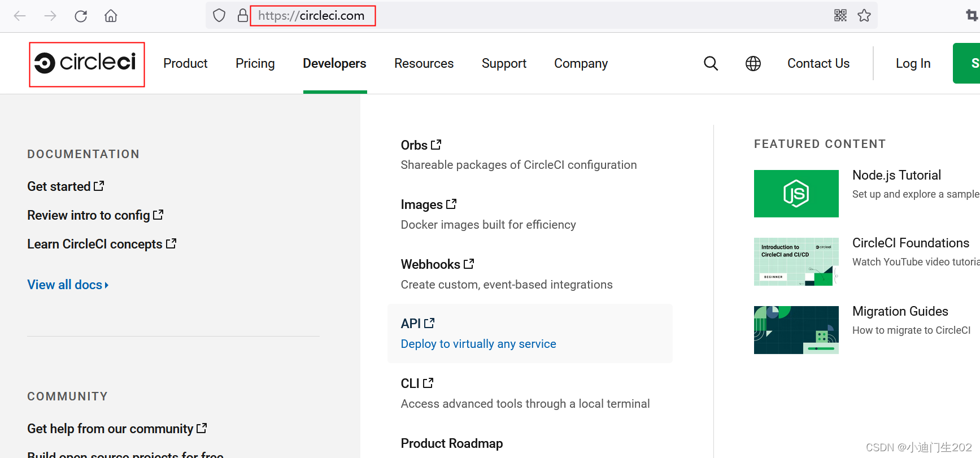Click the external-link icon beside Webhooks
Image resolution: width=980 pixels, height=458 pixels.
click(x=469, y=264)
